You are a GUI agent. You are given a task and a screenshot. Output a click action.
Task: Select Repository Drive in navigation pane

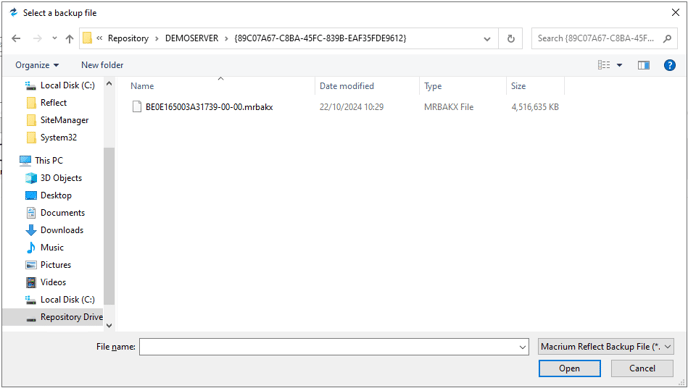(72, 317)
